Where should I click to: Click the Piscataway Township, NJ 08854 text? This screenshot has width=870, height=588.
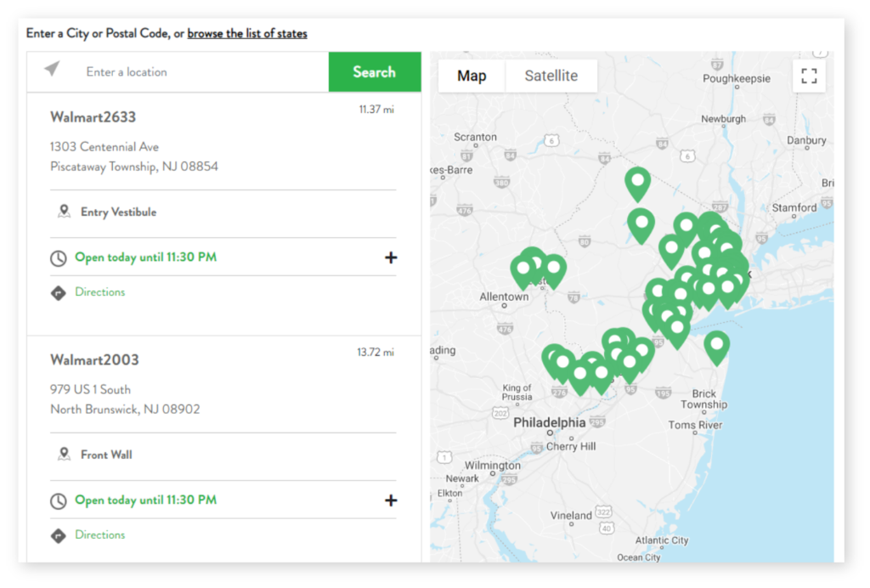coord(133,167)
